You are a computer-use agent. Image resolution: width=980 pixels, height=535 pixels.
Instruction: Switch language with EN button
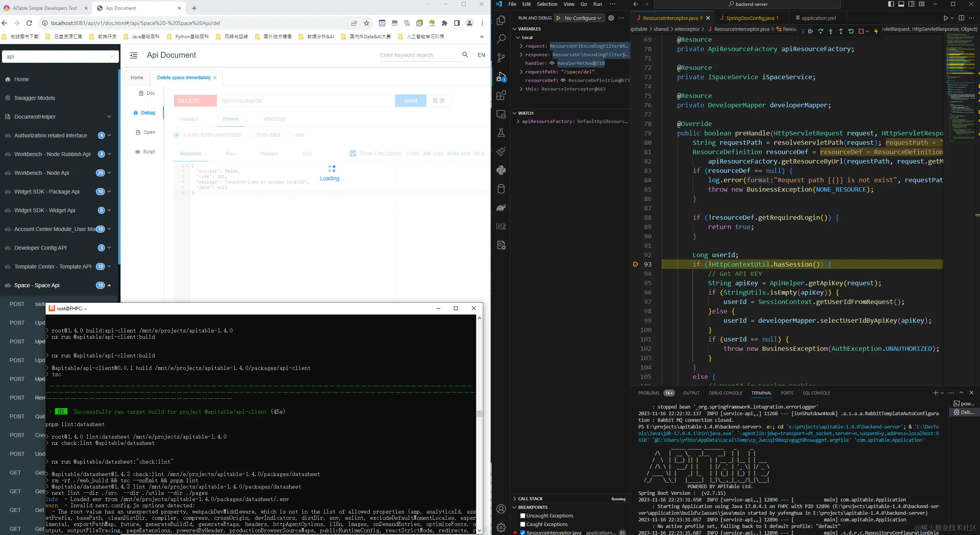pyautogui.click(x=481, y=55)
